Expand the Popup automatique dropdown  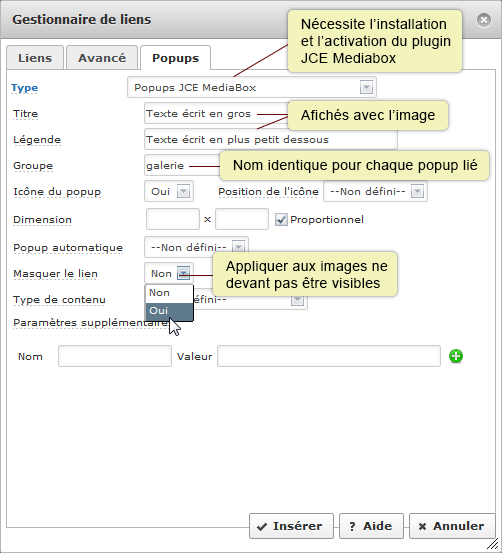coord(196,247)
